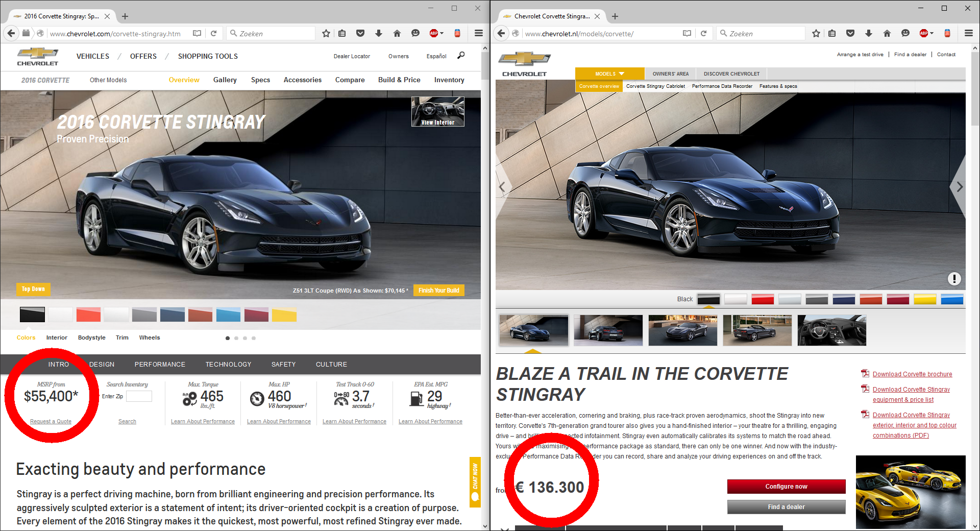
Task: Open bookmarks list icon in right browser
Action: pos(832,33)
